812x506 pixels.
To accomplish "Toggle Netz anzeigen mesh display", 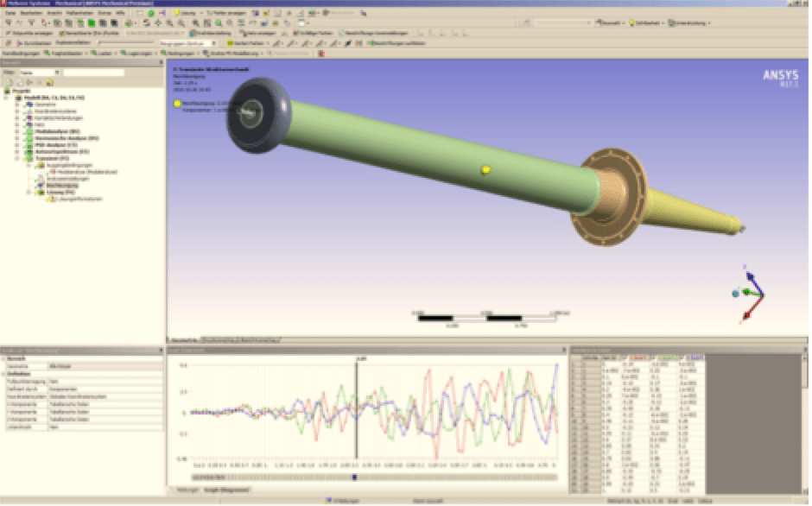I will tap(257, 33).
